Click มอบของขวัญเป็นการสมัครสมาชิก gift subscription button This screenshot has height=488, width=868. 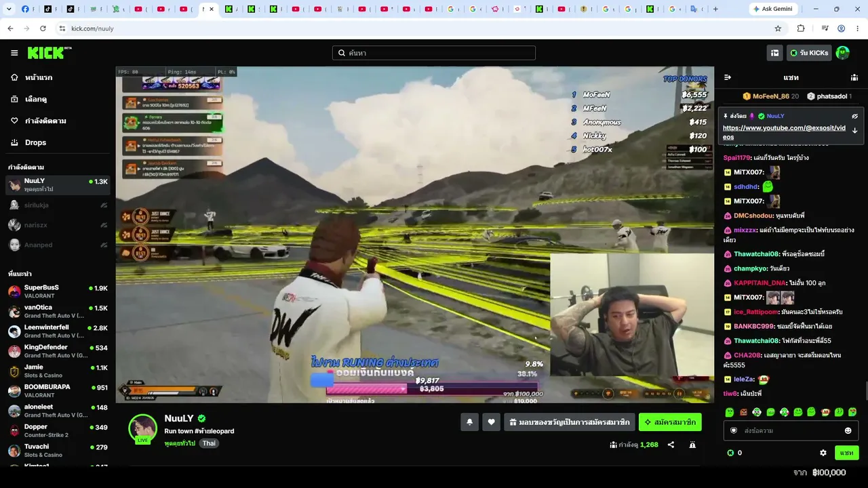(570, 422)
